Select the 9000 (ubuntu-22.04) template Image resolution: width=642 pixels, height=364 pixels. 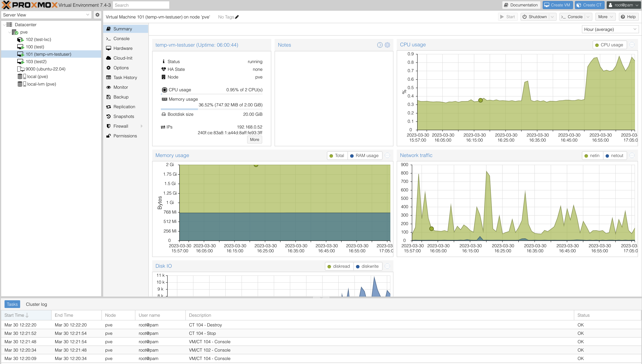45,69
